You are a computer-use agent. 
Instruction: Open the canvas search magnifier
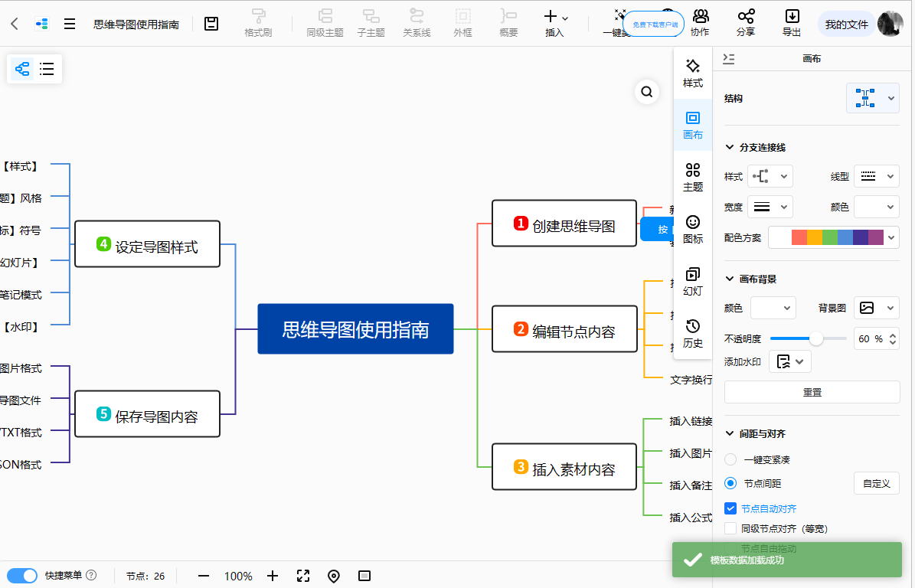click(647, 92)
